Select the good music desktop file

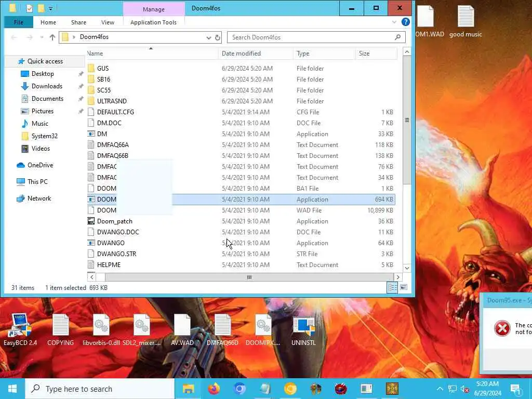[x=465, y=21]
